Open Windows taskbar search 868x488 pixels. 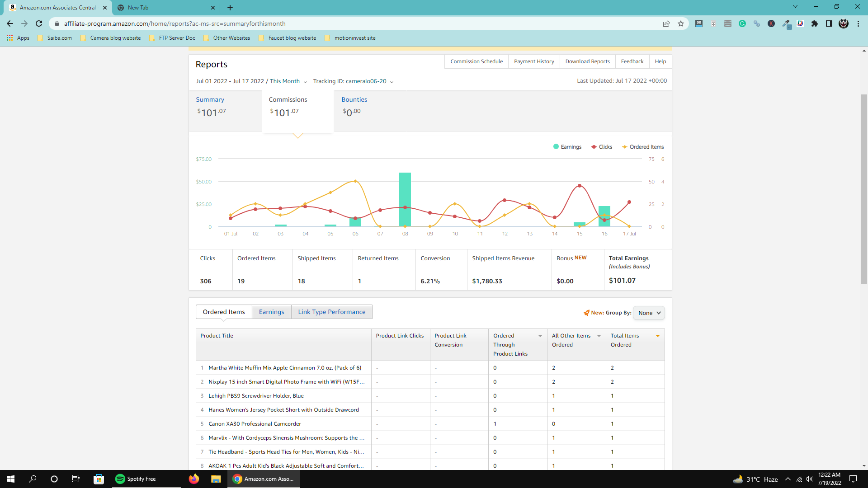(x=33, y=479)
